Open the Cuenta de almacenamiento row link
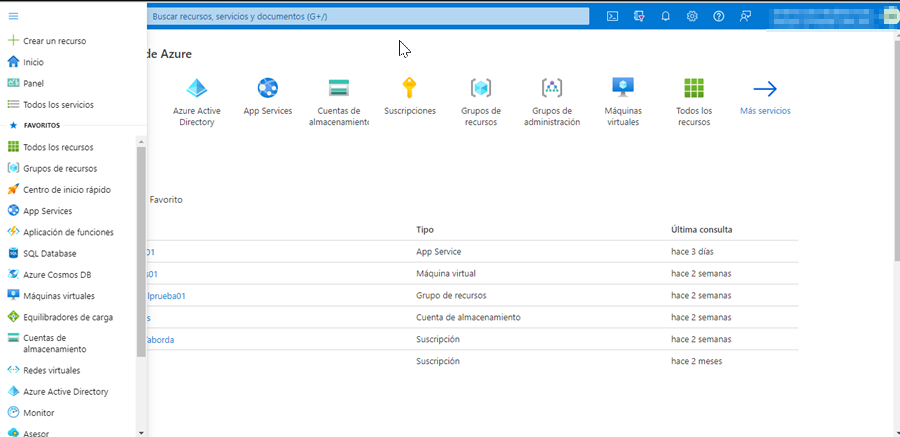 pos(149,318)
